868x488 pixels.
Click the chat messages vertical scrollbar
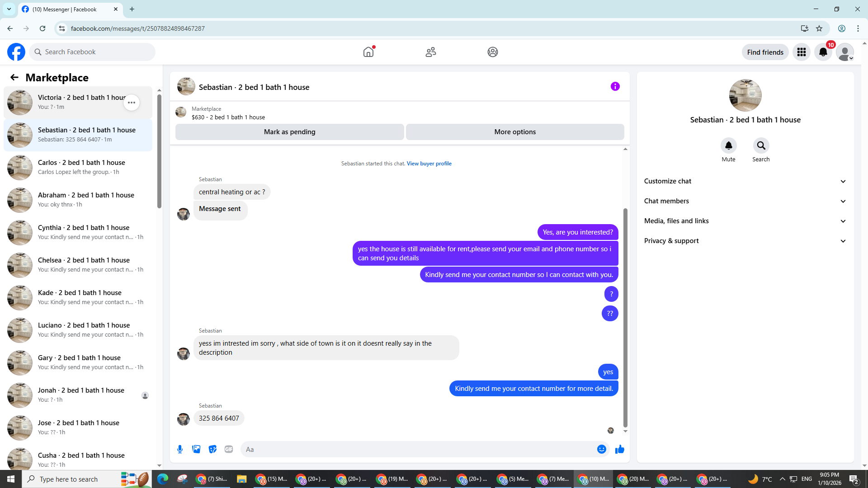(625, 316)
